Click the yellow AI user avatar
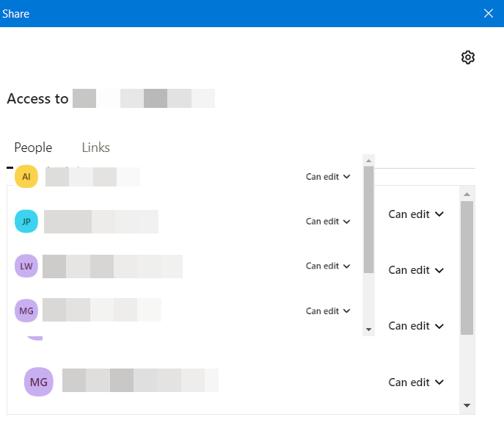This screenshot has width=504, height=428. (x=26, y=176)
